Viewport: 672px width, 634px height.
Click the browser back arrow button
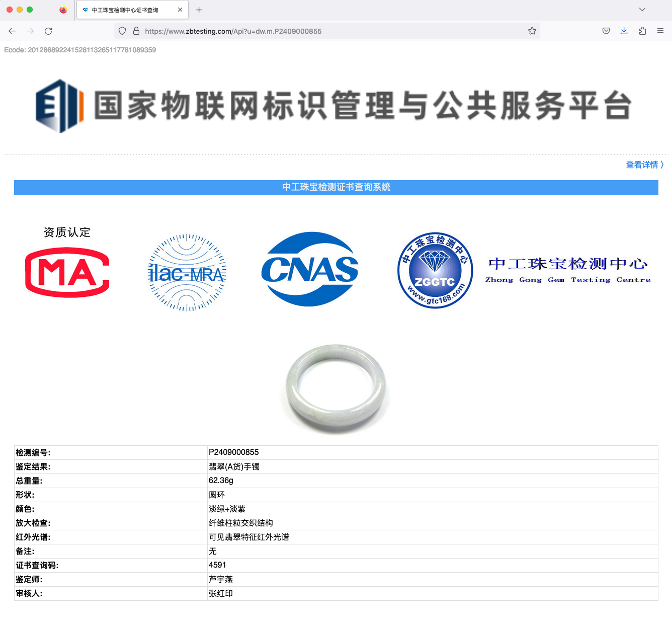tap(12, 31)
